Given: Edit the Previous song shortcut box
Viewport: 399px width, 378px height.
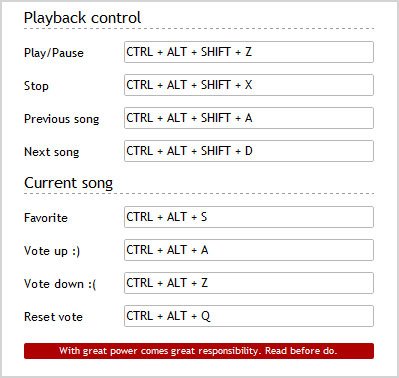Looking at the screenshot, I should (249, 118).
